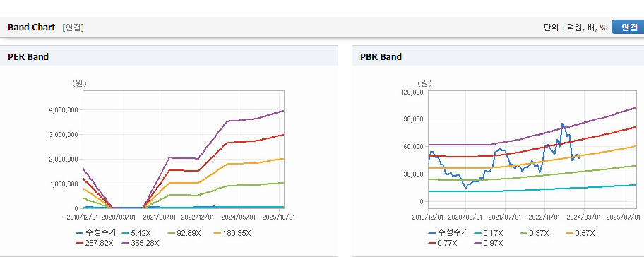Hide the 355.28X purple band series

(x=141, y=243)
